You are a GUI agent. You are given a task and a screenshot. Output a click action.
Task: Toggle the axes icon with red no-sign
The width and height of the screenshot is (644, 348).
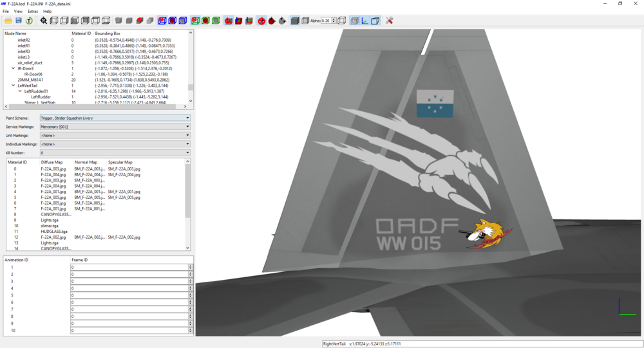(229, 21)
